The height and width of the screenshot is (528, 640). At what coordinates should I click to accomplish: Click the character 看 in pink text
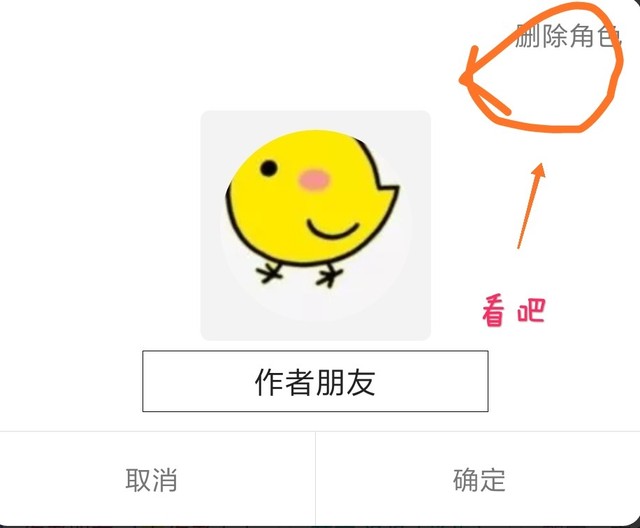[494, 312]
